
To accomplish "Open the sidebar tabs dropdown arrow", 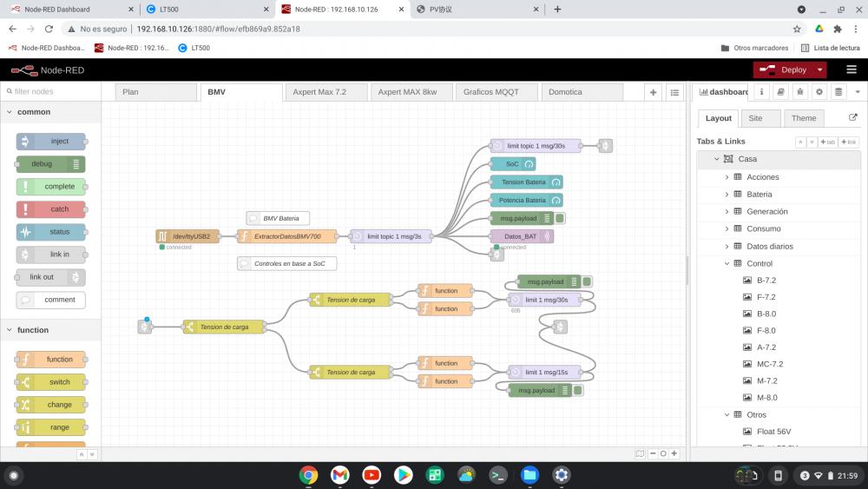I will pos(858,92).
